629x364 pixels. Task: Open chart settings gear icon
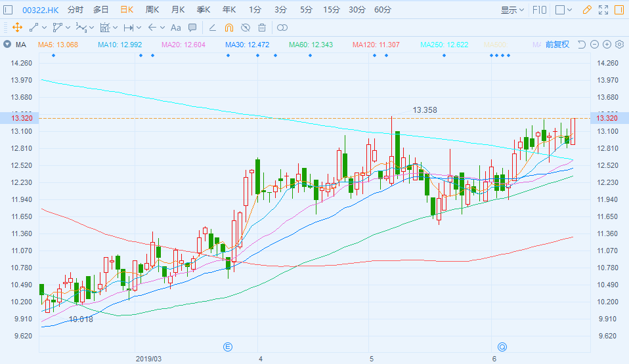[x=618, y=45]
